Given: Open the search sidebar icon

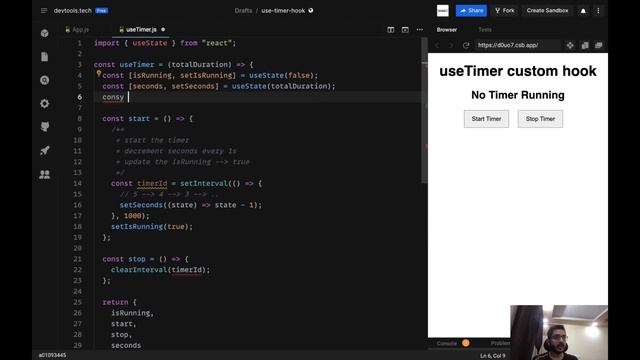Looking at the screenshot, I should click(x=44, y=80).
